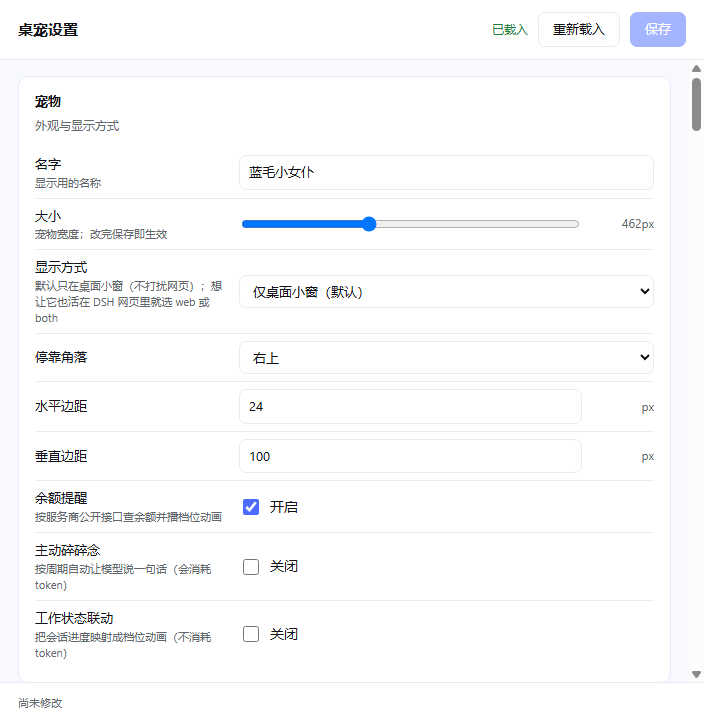Screen dimensions: 704x721
Task: Click the 尚未修改 status text
Action: (40, 703)
